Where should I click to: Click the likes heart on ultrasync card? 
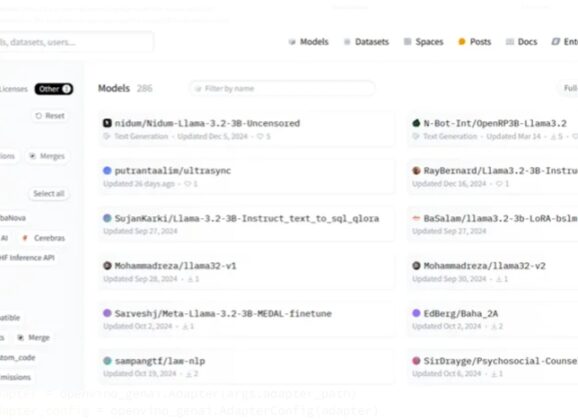[188, 184]
